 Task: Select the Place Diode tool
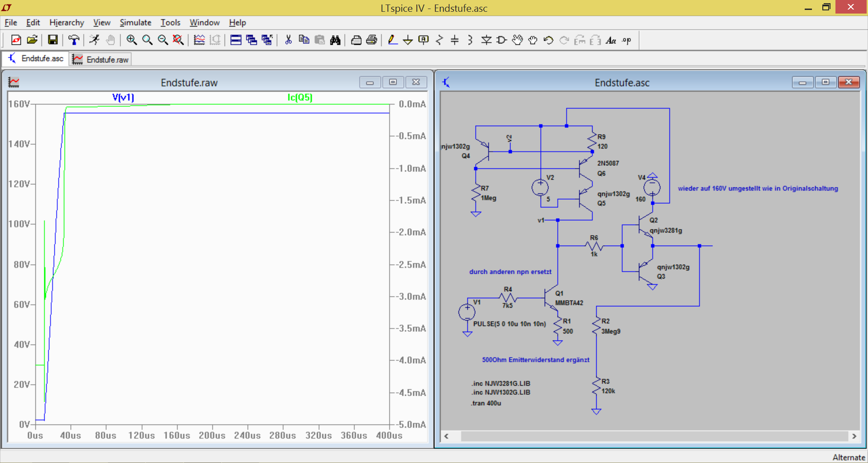[486, 40]
